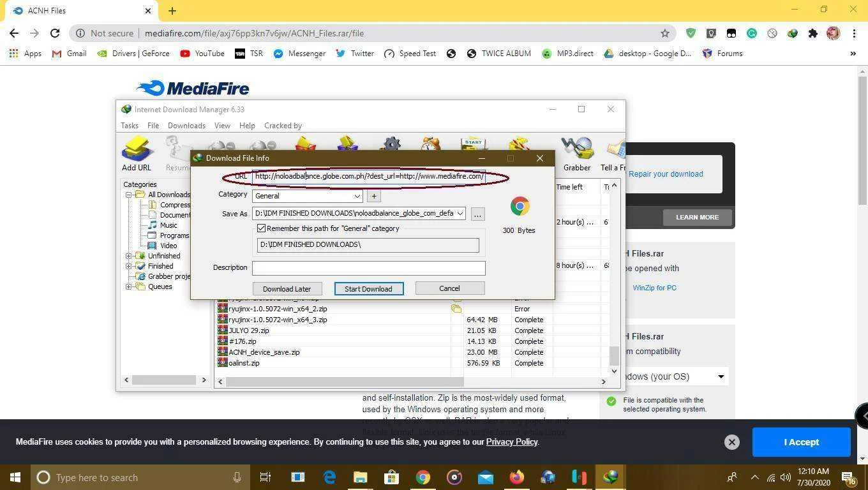Collapse the All Downloads tree node
The height and width of the screenshot is (490, 868).
128,195
